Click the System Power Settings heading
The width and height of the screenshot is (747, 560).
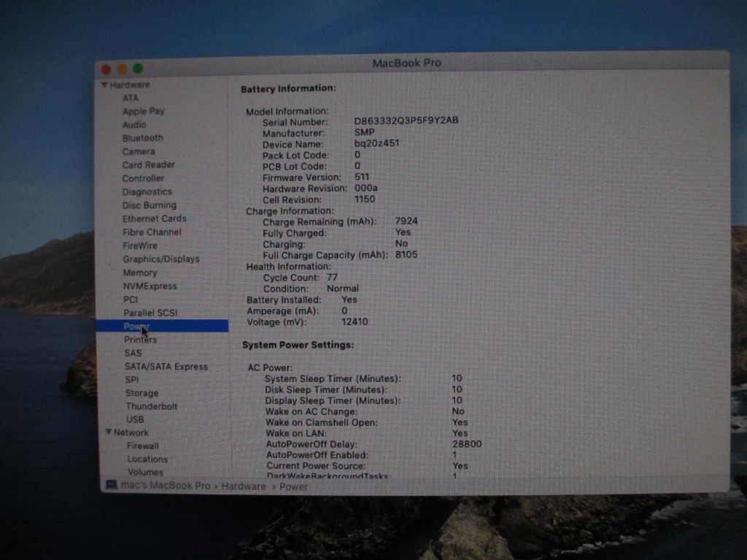(298, 345)
